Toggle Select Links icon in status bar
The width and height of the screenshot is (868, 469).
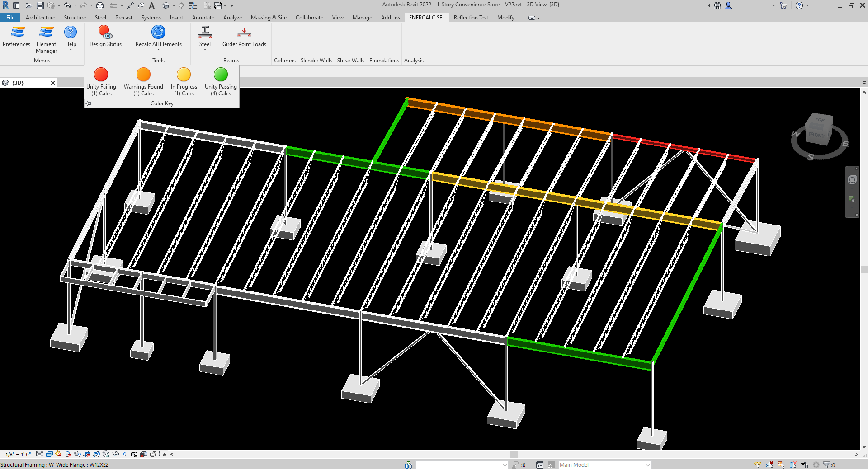point(758,464)
